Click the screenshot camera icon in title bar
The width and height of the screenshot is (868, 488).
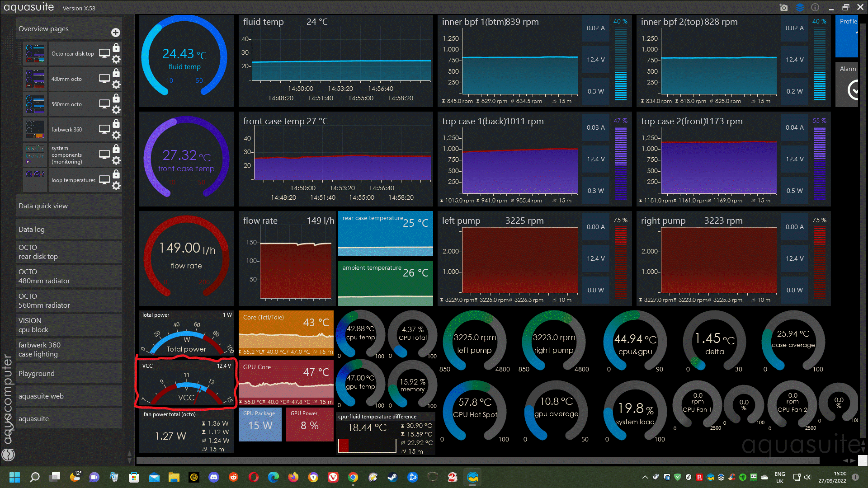783,8
